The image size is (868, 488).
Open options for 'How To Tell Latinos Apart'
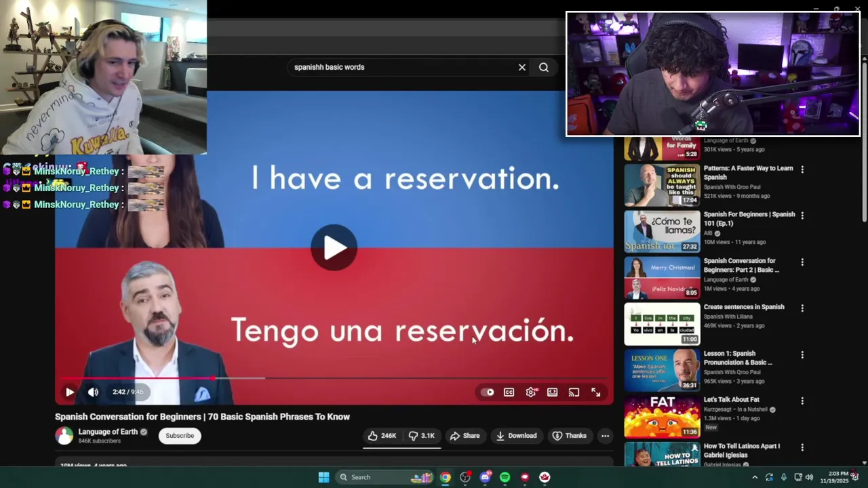[x=802, y=447]
